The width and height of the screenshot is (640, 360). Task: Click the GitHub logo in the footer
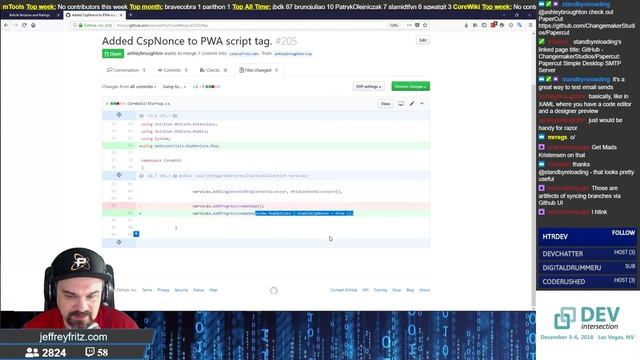273,290
